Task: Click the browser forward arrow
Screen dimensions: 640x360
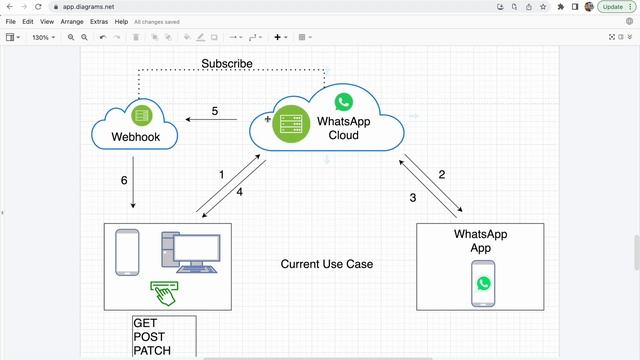Action: (x=24, y=7)
